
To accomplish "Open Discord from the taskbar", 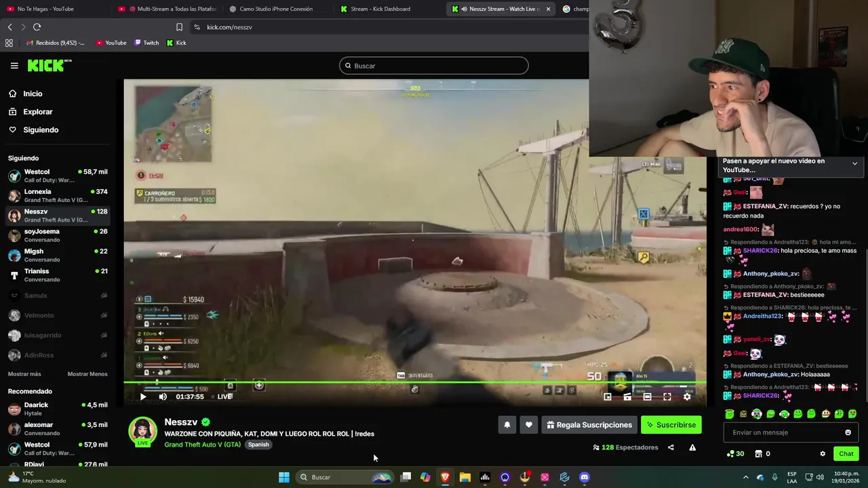I will [585, 477].
